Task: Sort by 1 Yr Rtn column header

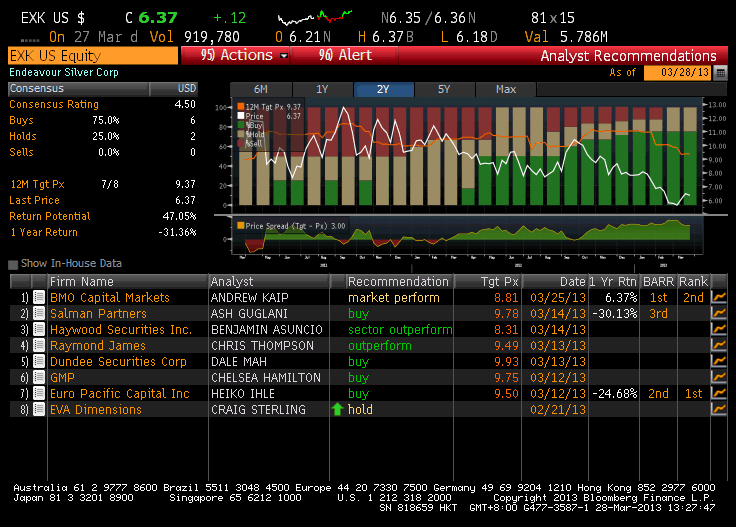Action: click(613, 282)
